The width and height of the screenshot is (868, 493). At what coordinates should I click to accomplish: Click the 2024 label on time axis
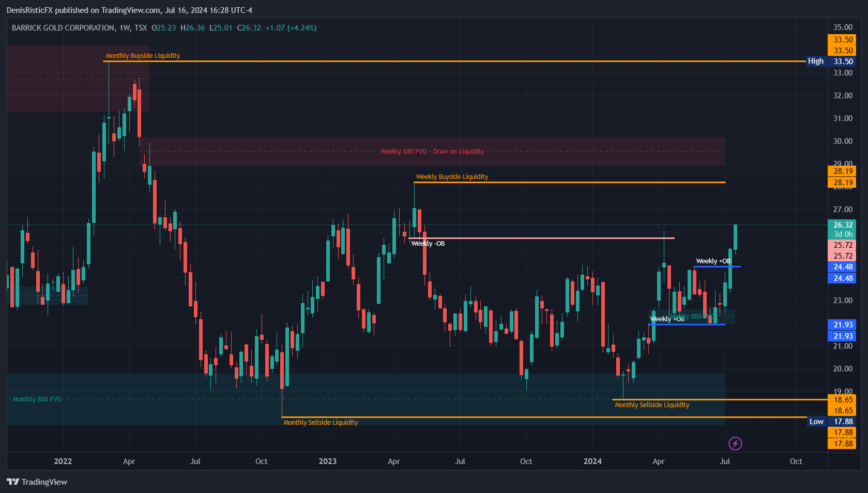(592, 461)
